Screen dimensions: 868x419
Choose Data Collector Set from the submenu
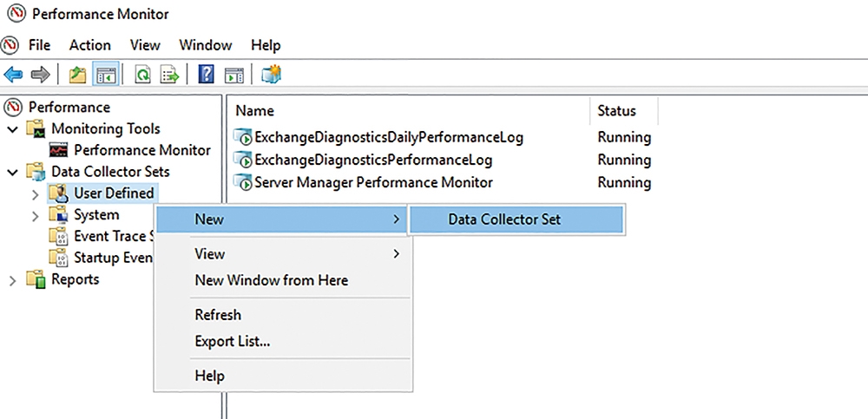[517, 219]
